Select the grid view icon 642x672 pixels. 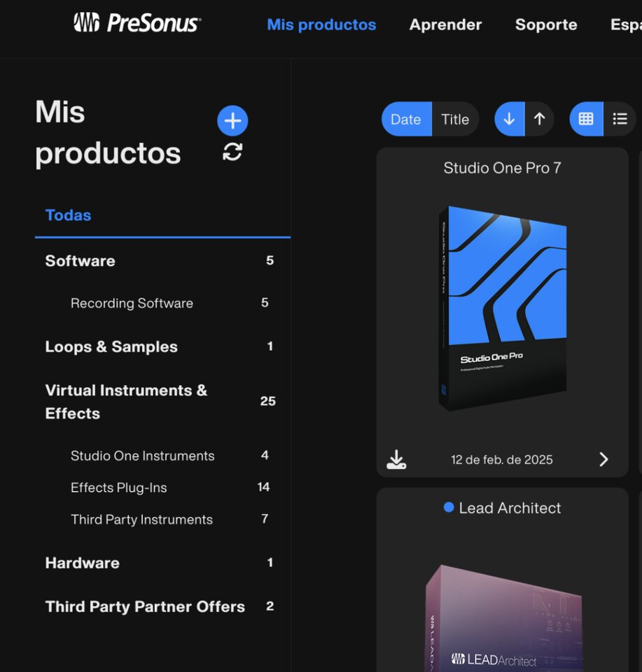[x=585, y=118]
